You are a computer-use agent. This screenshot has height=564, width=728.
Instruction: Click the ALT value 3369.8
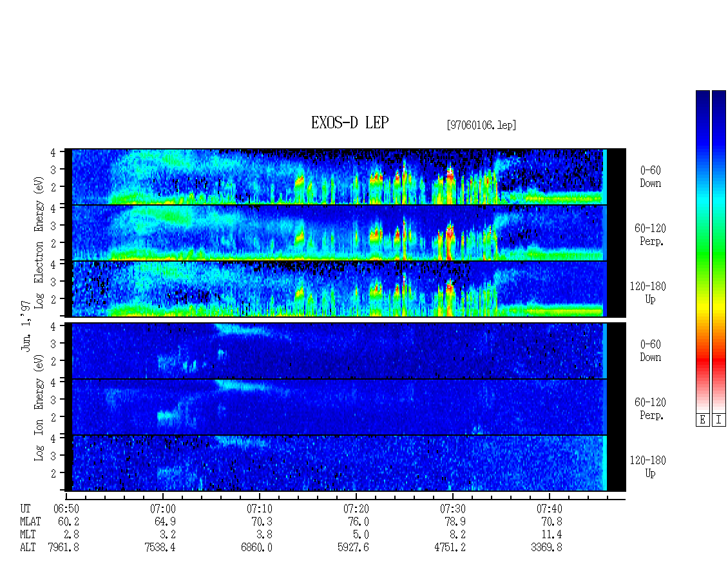(546, 548)
